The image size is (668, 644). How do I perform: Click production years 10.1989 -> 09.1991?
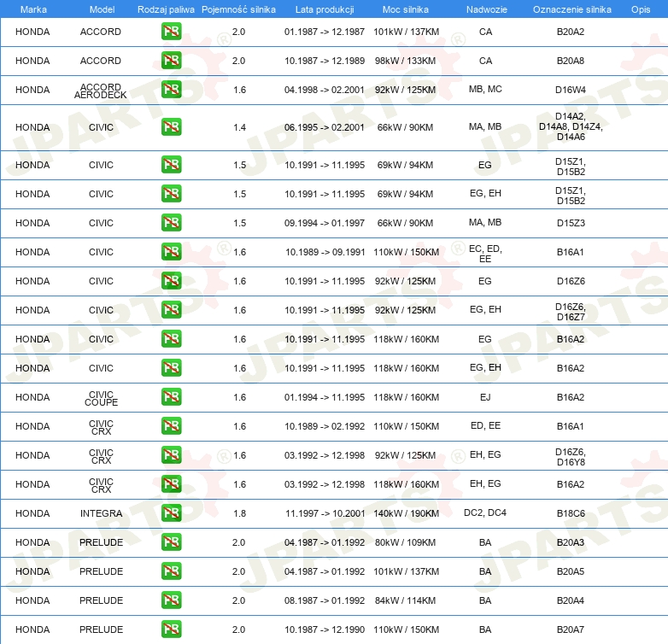(x=325, y=252)
